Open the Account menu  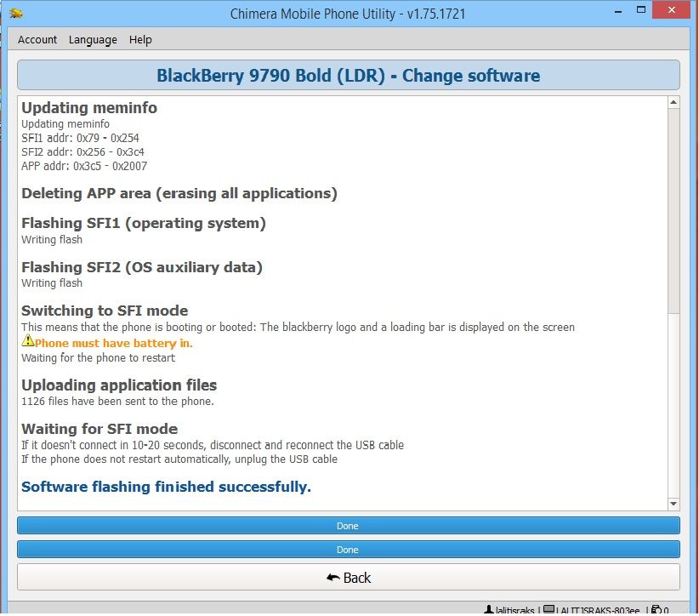point(37,40)
